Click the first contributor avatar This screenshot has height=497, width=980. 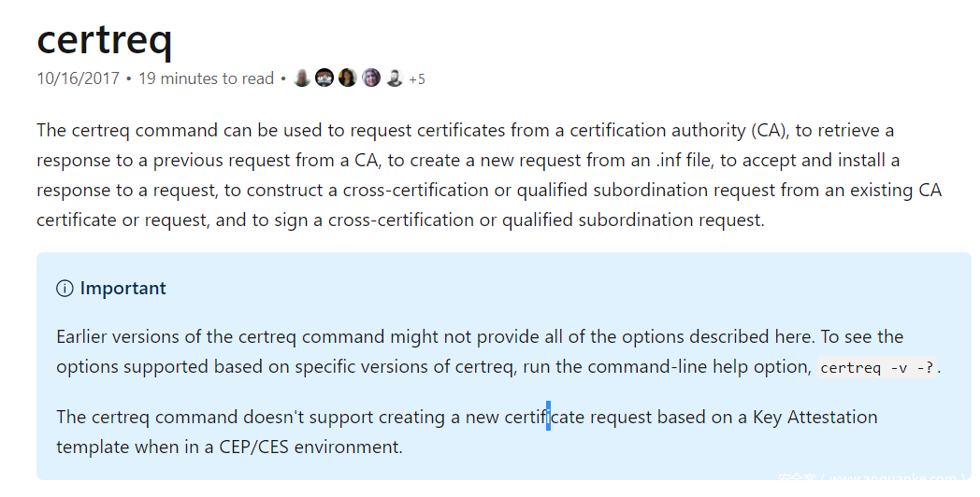click(x=301, y=78)
